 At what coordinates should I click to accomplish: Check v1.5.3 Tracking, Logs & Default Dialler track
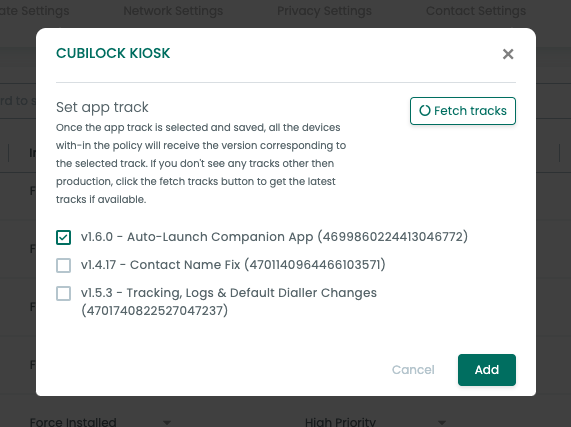coord(63,293)
